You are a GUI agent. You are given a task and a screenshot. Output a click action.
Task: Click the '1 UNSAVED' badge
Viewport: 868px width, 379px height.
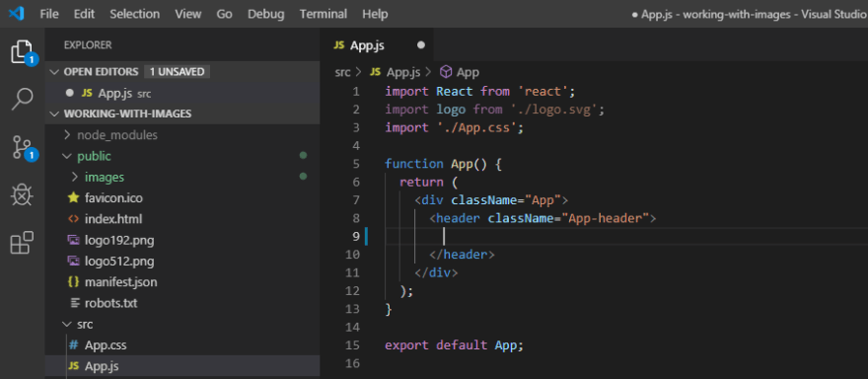click(x=178, y=72)
